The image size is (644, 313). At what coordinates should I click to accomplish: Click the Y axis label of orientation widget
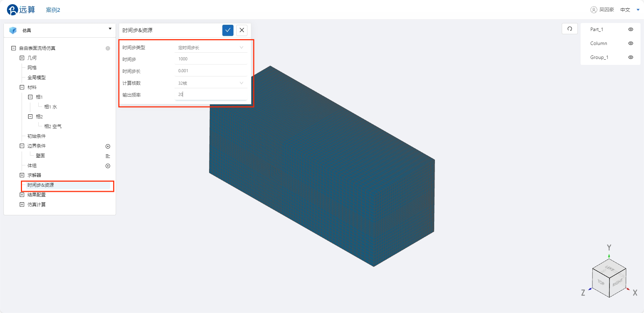click(609, 247)
